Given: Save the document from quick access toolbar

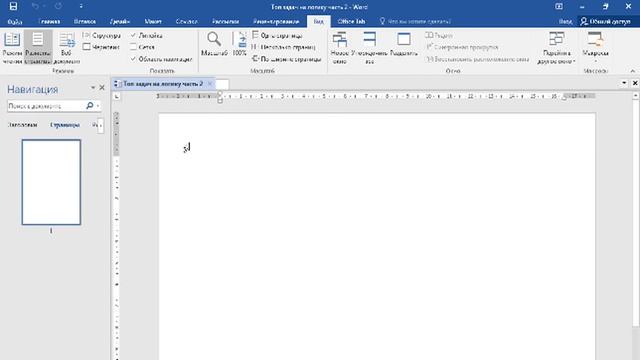Looking at the screenshot, I should 13,6.
